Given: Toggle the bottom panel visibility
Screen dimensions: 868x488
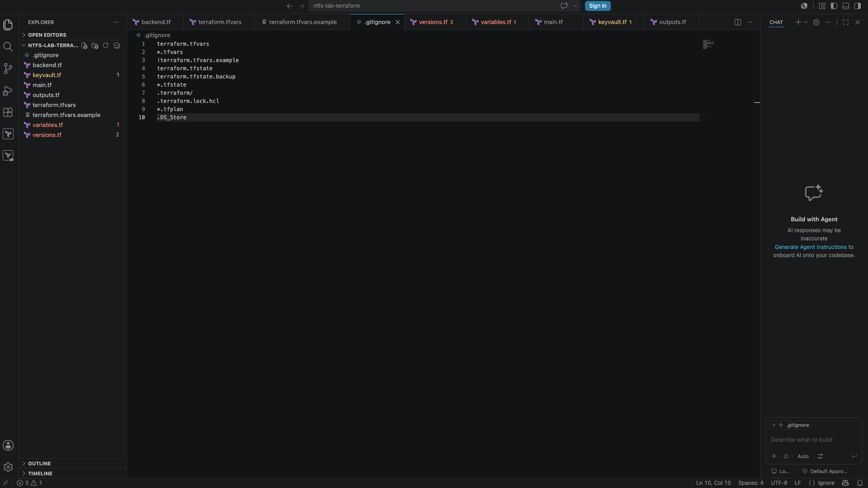Looking at the screenshot, I should click(846, 6).
